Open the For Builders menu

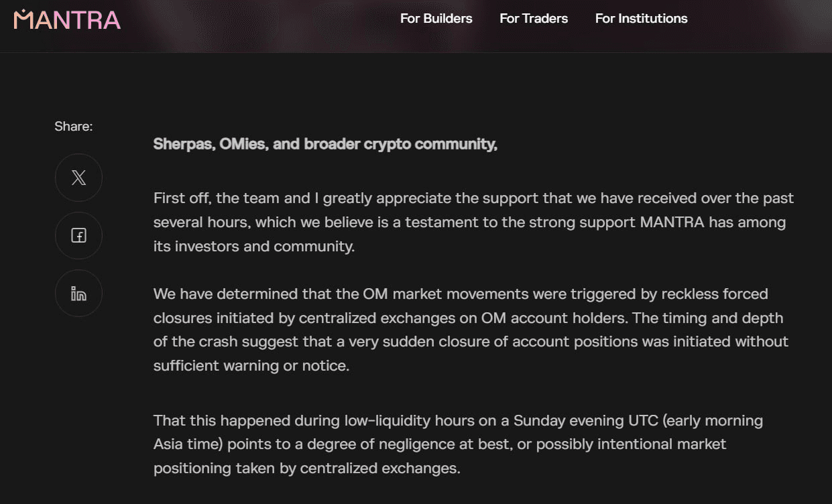[x=436, y=19]
